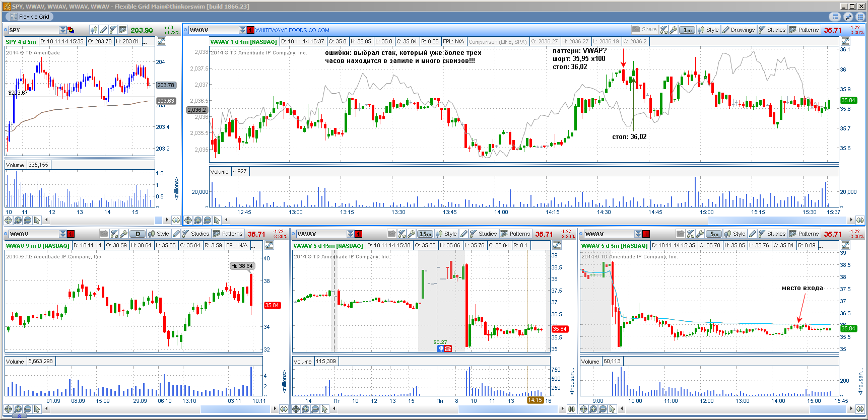
Task: Open the drawings pencil in SPY chart toolbar
Action: 104,30
